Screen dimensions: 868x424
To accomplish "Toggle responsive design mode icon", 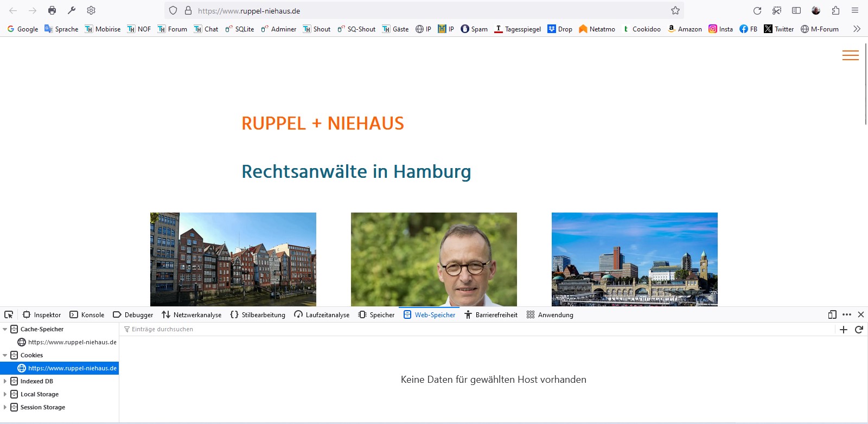I will click(x=832, y=314).
